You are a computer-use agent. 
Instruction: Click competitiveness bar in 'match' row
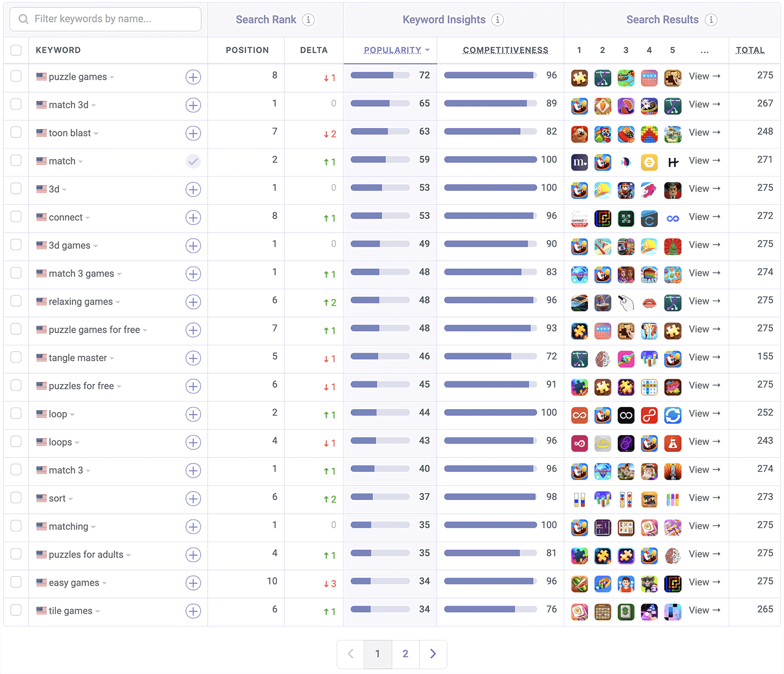click(490, 159)
